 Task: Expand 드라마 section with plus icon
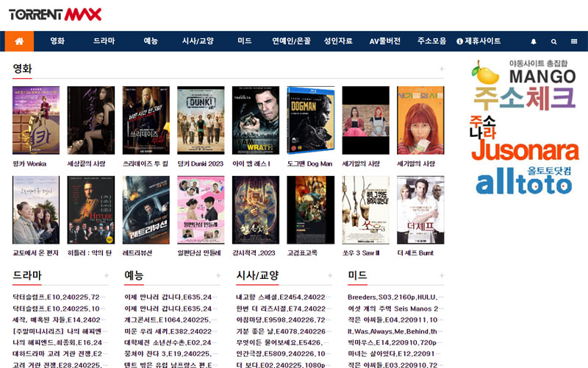point(107,275)
